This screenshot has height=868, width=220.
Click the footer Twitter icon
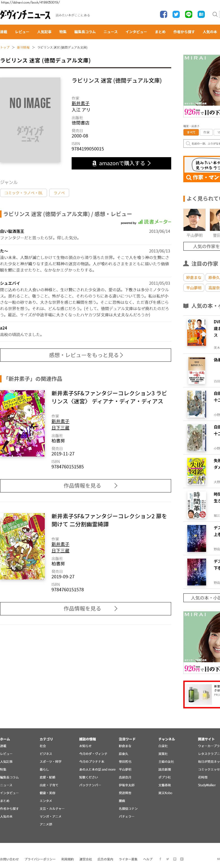click(167, 859)
